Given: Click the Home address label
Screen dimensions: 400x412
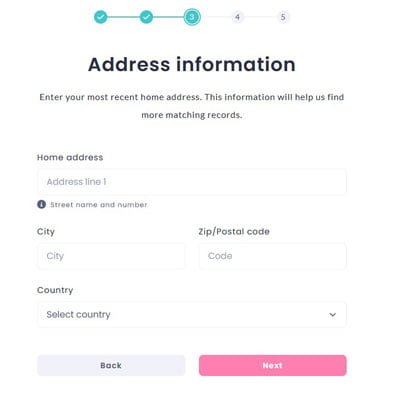Looking at the screenshot, I should coord(70,157).
